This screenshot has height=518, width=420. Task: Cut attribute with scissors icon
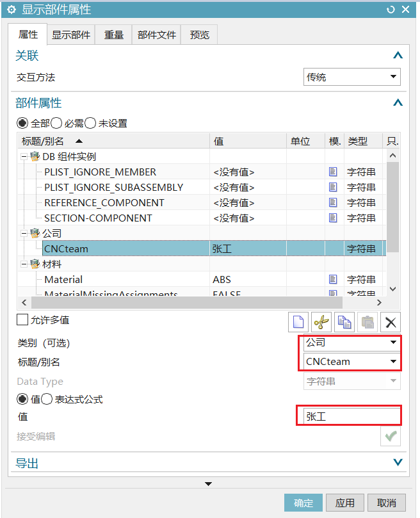click(321, 322)
